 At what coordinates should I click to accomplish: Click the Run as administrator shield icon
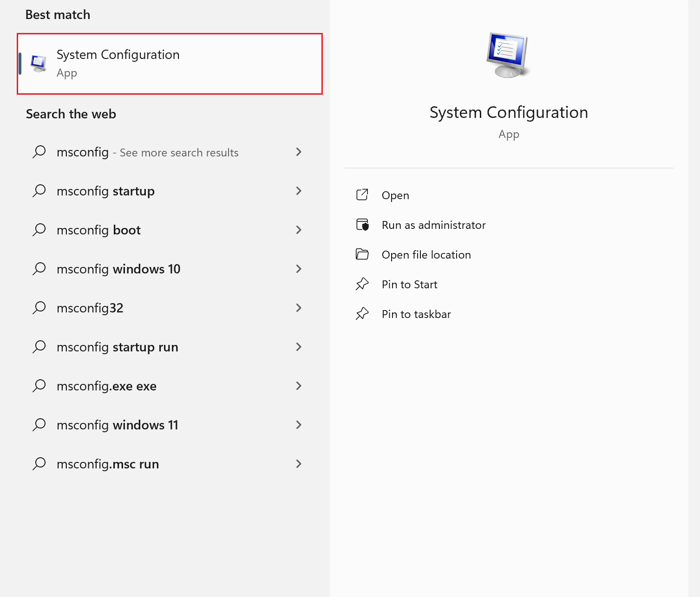[x=362, y=225]
